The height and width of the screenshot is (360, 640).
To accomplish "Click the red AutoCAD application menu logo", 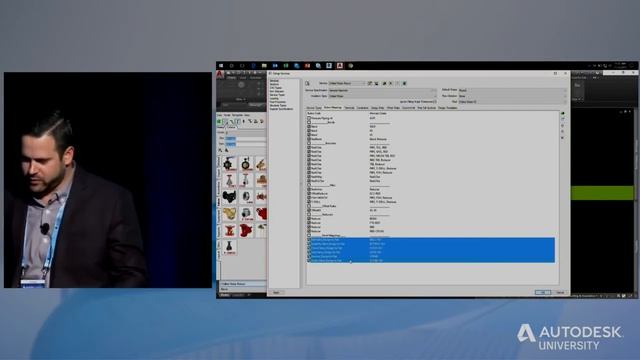I will tap(220, 74).
